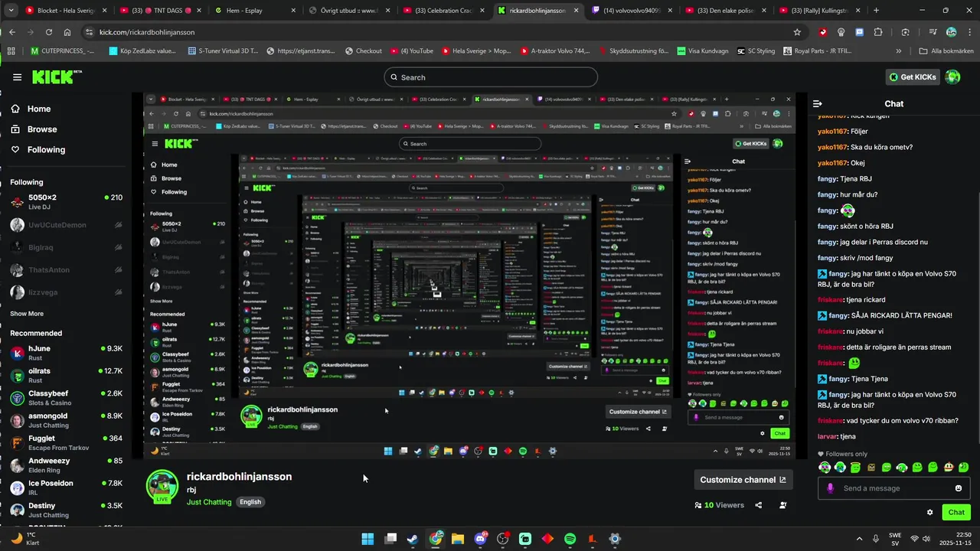The width and height of the screenshot is (980, 551).
Task: Open the CUTEPRINCESS bookmark
Action: [x=62, y=51]
